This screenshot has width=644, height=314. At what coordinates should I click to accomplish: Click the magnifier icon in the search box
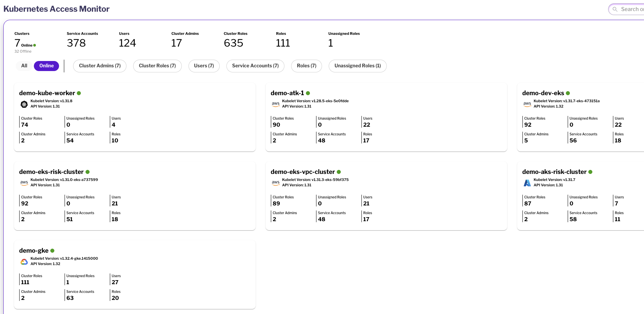tap(615, 9)
